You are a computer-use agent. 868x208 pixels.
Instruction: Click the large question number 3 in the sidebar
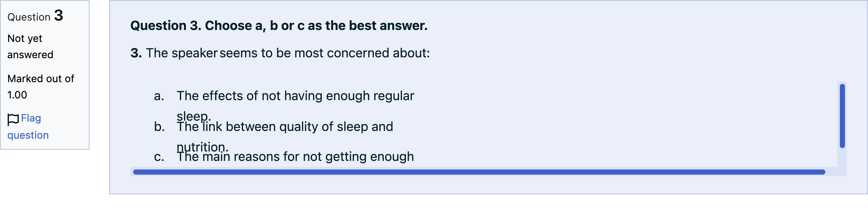pyautogui.click(x=59, y=16)
